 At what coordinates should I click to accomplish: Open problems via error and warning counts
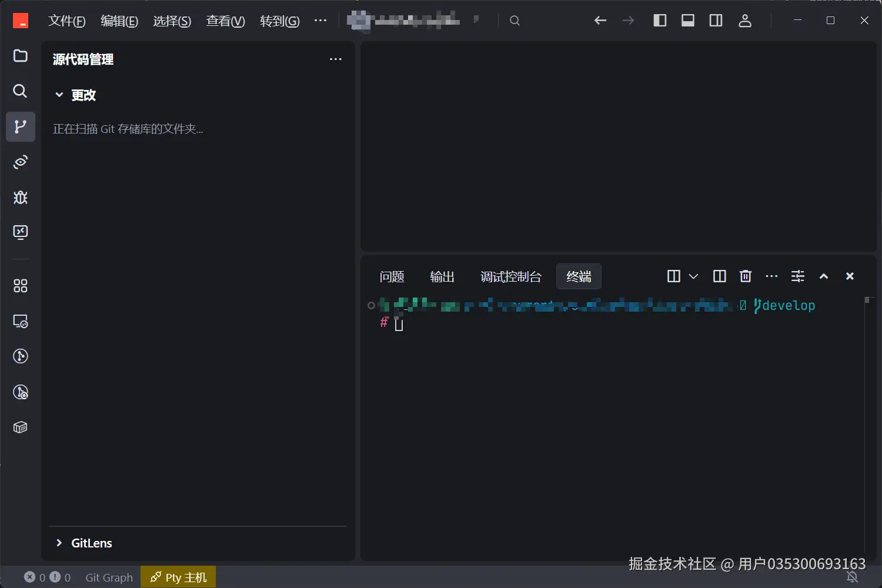[47, 577]
